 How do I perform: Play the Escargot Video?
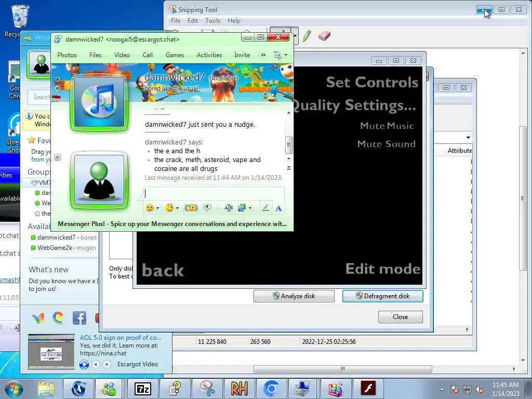(x=84, y=365)
